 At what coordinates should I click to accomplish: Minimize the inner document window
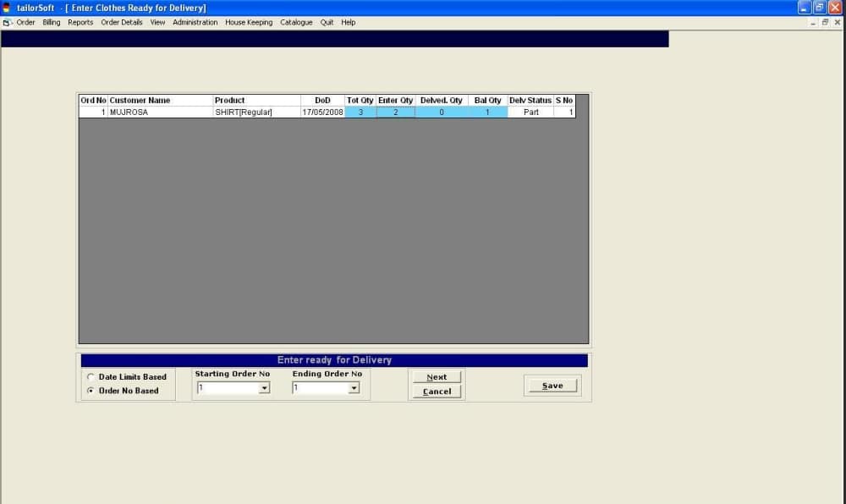pyautogui.click(x=813, y=23)
